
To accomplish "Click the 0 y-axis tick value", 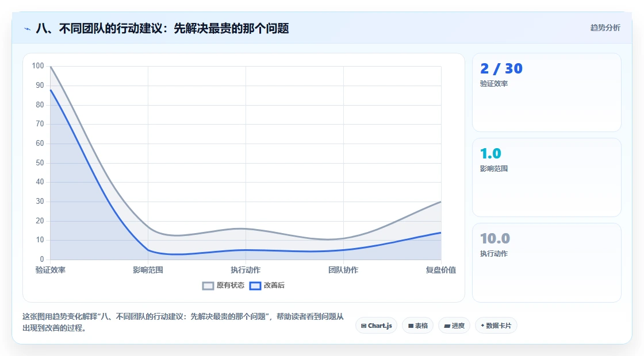I will point(42,259).
